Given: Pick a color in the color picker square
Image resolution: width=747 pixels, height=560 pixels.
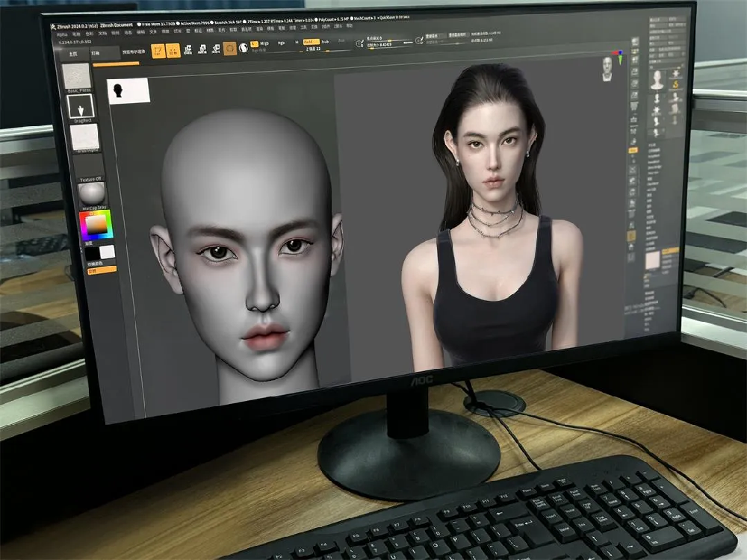Looking at the screenshot, I should coord(96,224).
